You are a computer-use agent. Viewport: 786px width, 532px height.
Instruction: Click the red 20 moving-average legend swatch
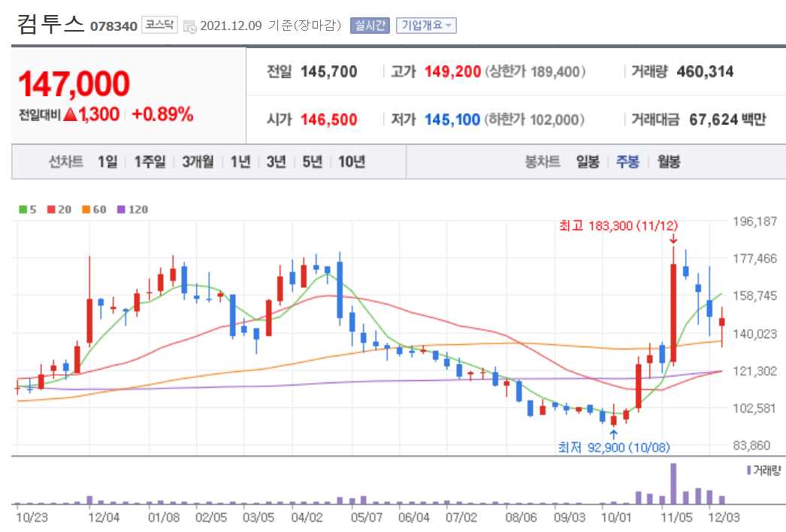(x=51, y=210)
